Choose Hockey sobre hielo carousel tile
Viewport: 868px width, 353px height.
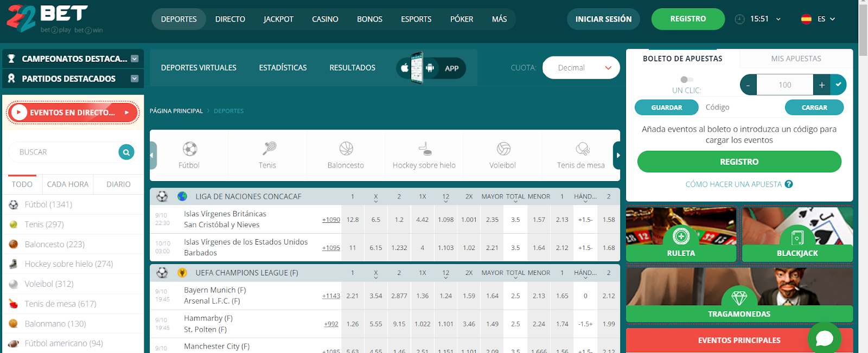(x=424, y=155)
